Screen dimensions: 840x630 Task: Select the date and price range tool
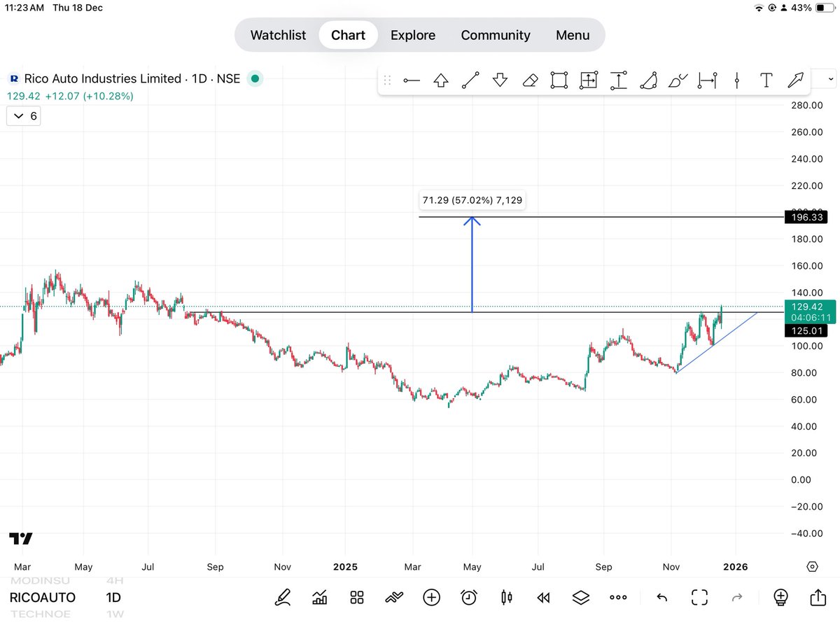coord(588,80)
